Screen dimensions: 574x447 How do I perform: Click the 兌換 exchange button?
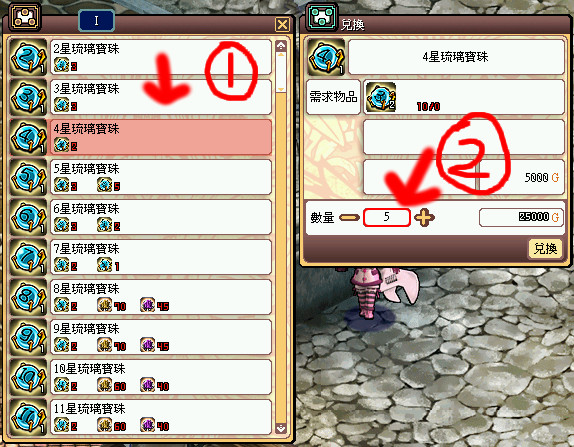(x=545, y=249)
